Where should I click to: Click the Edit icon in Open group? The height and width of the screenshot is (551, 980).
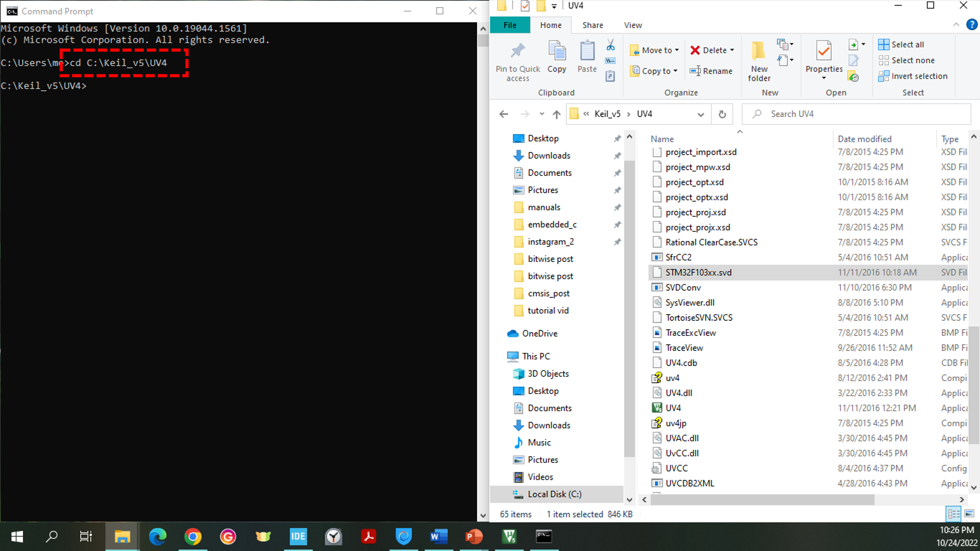pos(853,61)
